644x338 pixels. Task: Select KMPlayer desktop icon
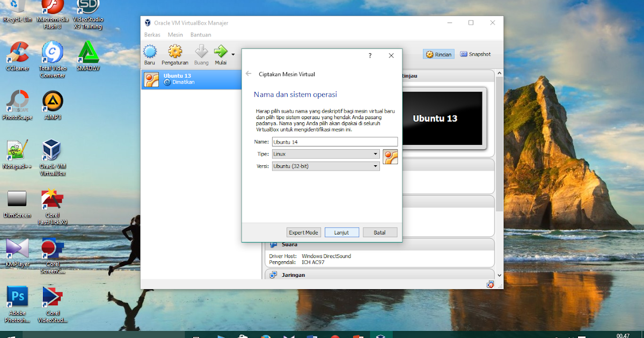point(18,253)
